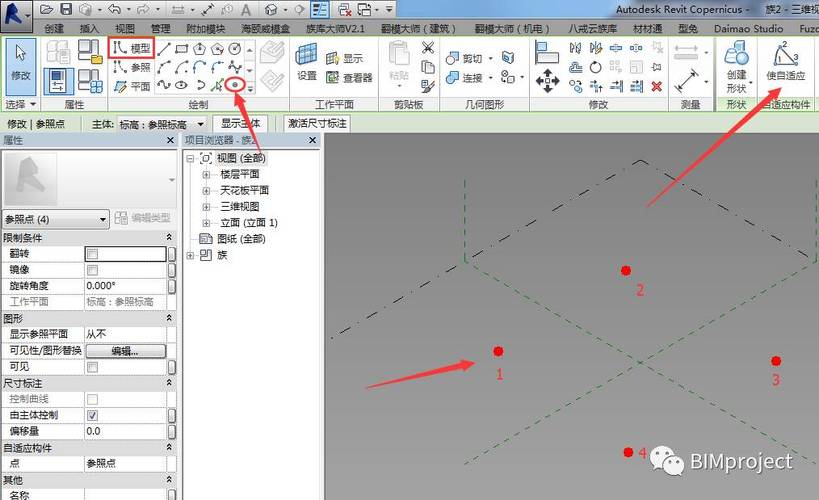The width and height of the screenshot is (819, 500).
Task: Open the 参照点 (4) type selector dropdown
Action: pos(56,219)
